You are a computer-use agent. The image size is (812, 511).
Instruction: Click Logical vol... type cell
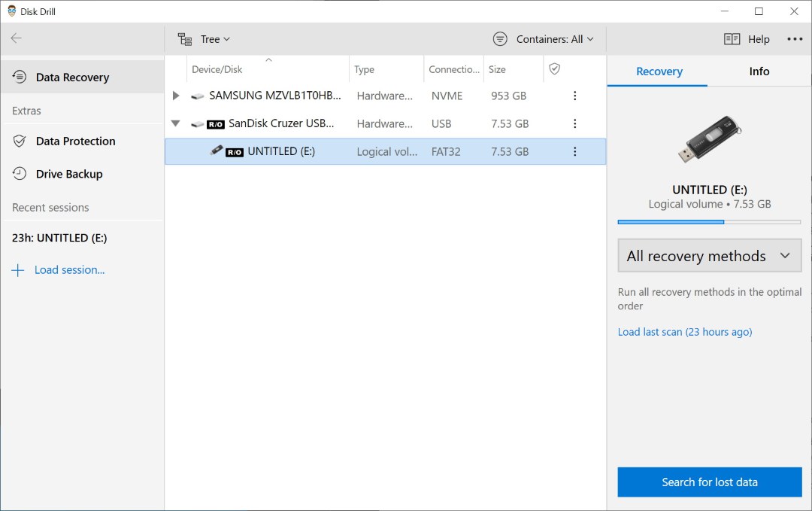[x=387, y=152]
